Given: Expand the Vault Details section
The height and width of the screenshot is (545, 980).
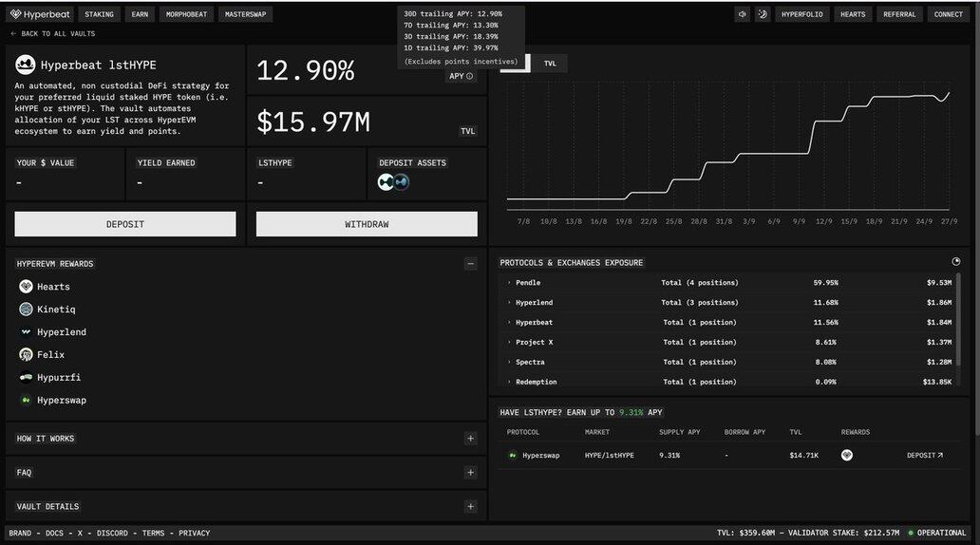Looking at the screenshot, I should pos(471,506).
